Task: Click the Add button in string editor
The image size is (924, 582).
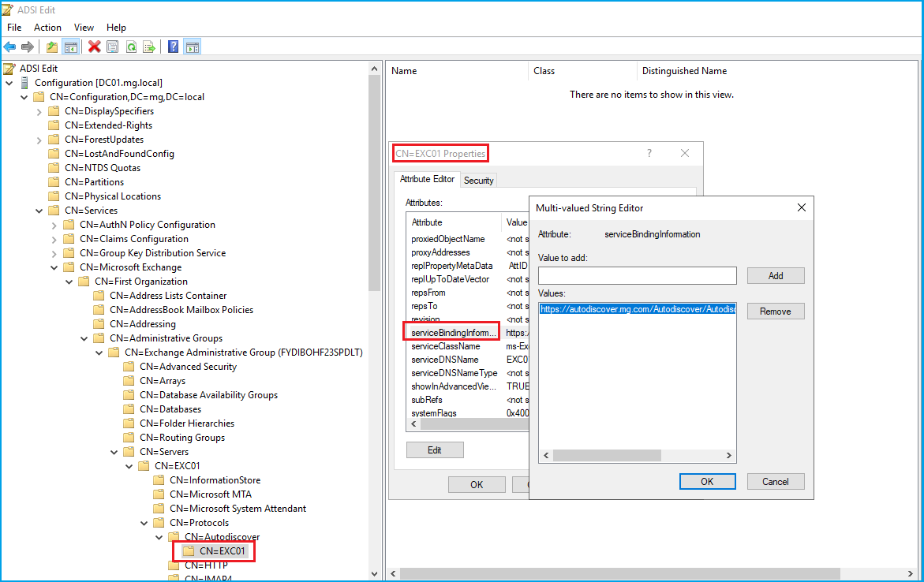Action: click(775, 276)
